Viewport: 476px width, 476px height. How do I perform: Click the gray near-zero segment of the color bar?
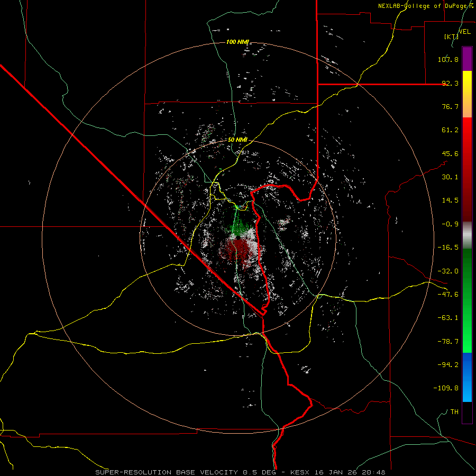coord(467,235)
